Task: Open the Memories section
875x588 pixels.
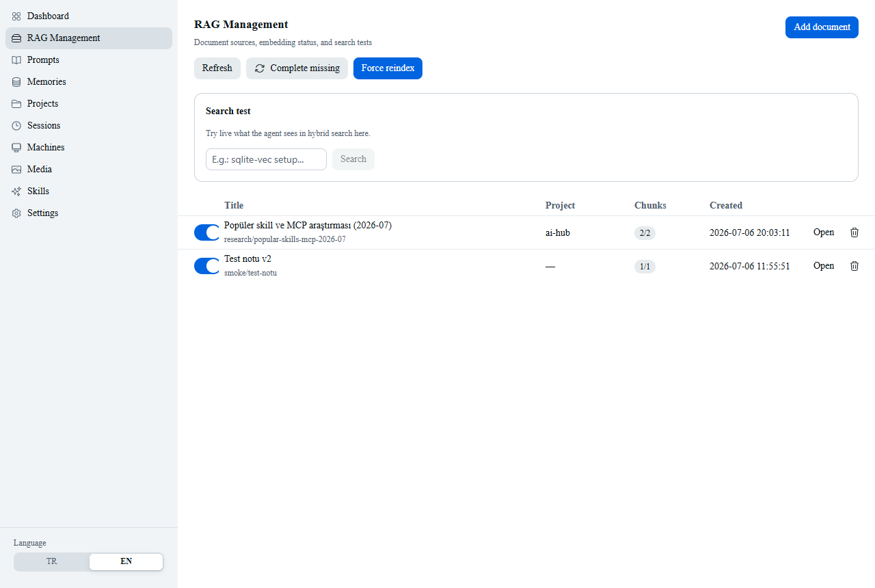Action: click(x=89, y=82)
